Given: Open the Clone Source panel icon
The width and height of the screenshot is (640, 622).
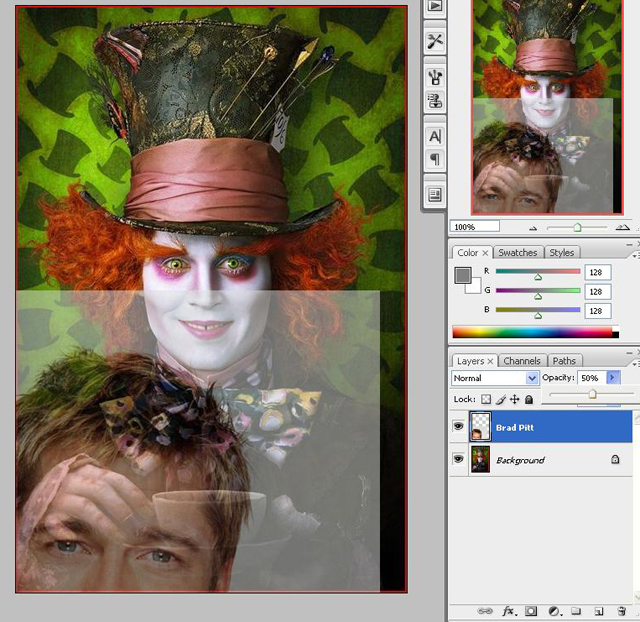Looking at the screenshot, I should coord(435,100).
